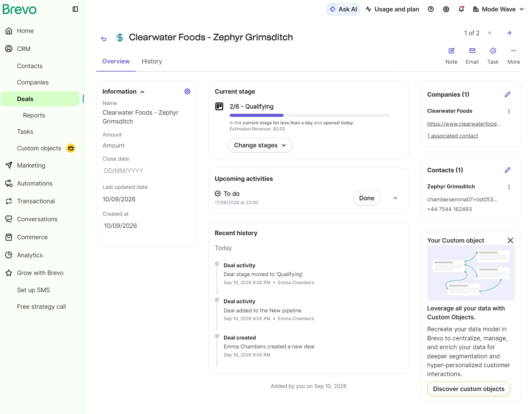This screenshot has width=532, height=414.
Task: Open Custom objects in sidebar
Action: (39, 148)
